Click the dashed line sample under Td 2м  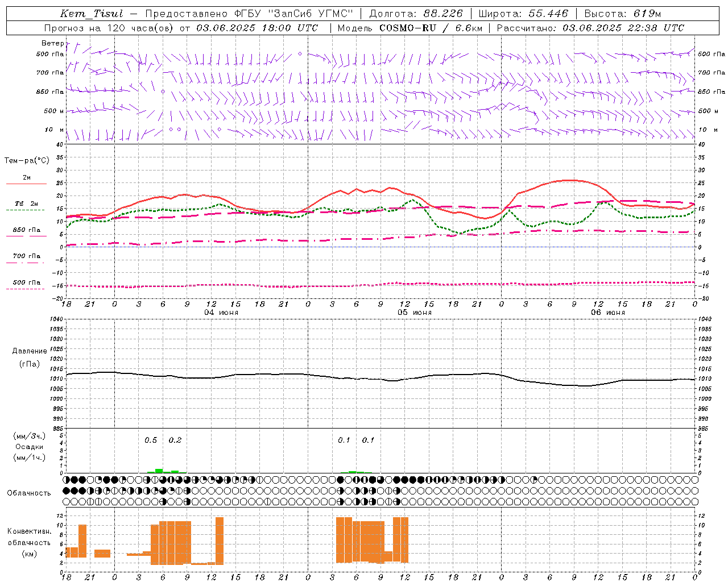coord(26,210)
